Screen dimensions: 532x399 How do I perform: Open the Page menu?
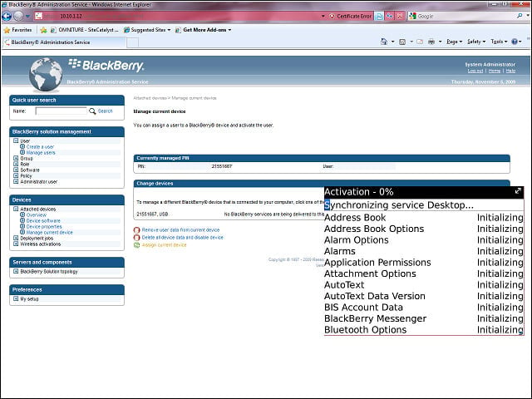pos(454,42)
